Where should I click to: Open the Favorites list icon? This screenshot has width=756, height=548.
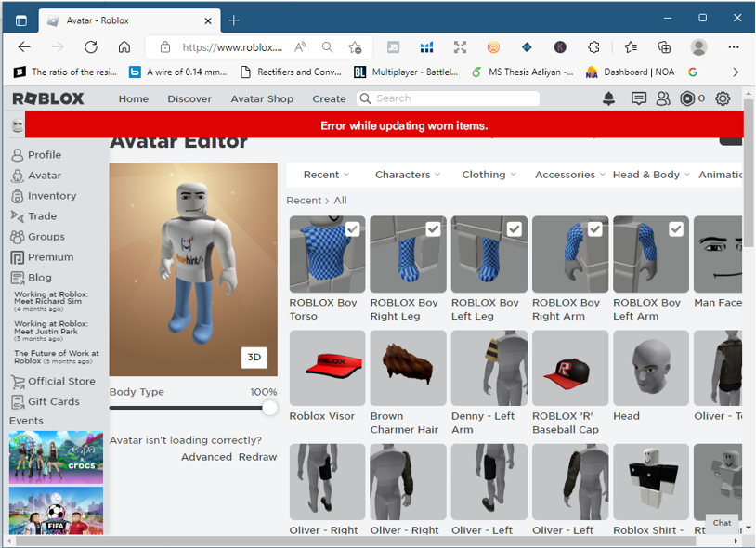click(x=631, y=47)
